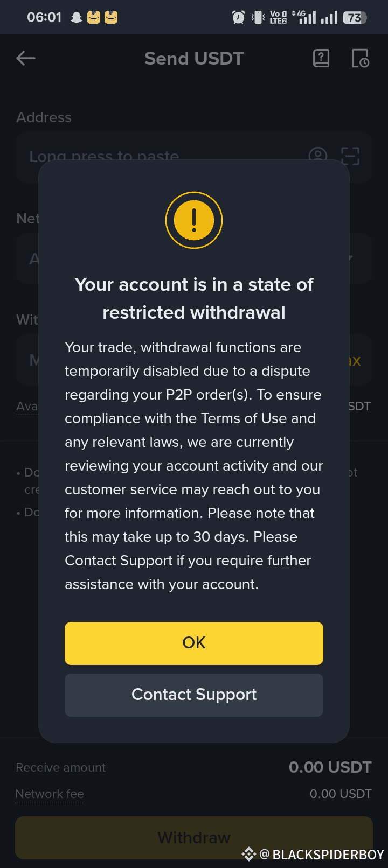Tap the restricted withdrawal dialog heading

194,298
